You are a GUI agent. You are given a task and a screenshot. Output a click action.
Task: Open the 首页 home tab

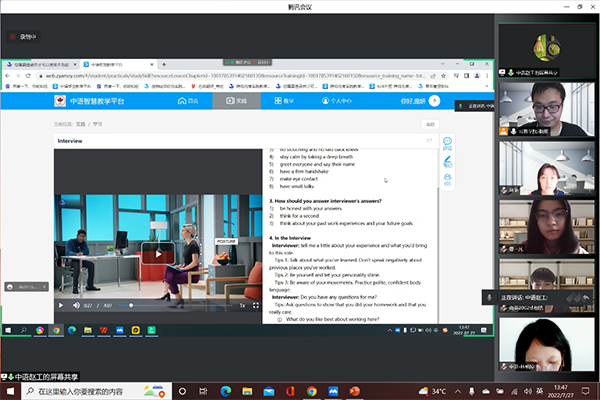(x=188, y=101)
